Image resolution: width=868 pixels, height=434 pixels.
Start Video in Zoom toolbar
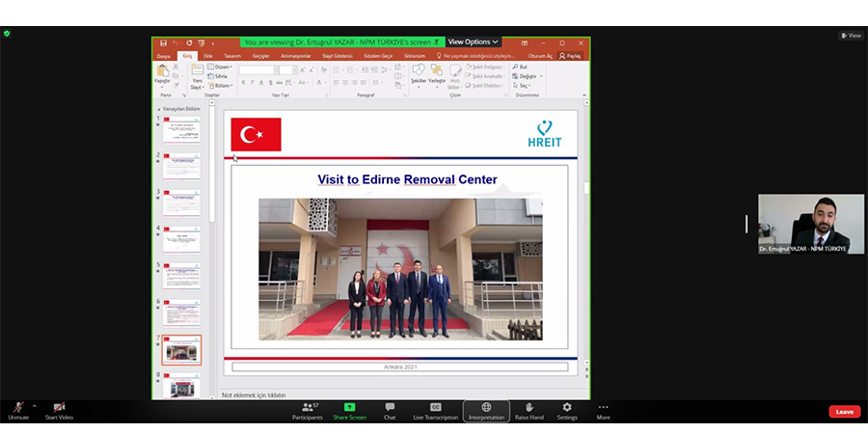coord(59,411)
